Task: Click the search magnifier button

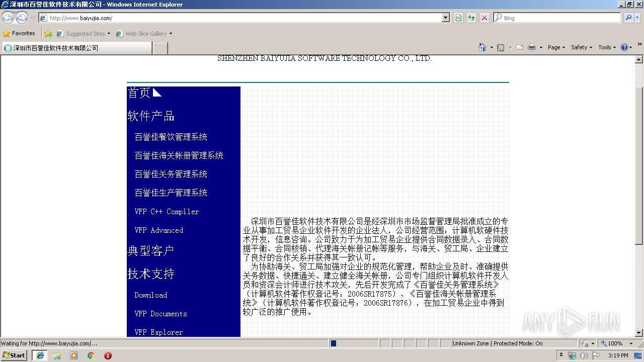Action: (628, 18)
